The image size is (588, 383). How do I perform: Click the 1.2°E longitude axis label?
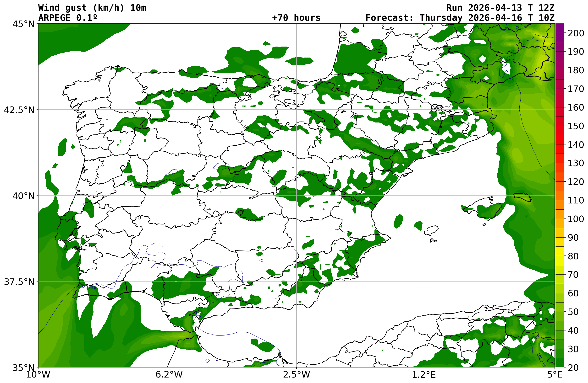click(x=424, y=375)
